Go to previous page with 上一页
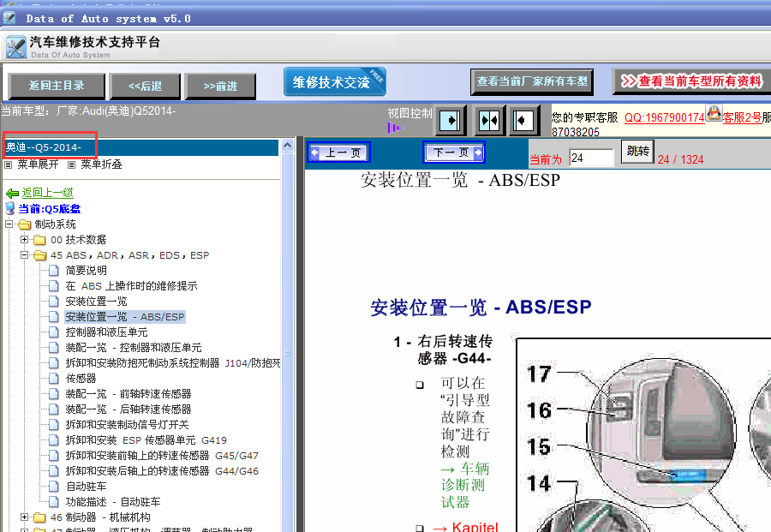Screen dimensions: 771x532 pyautogui.click(x=338, y=152)
